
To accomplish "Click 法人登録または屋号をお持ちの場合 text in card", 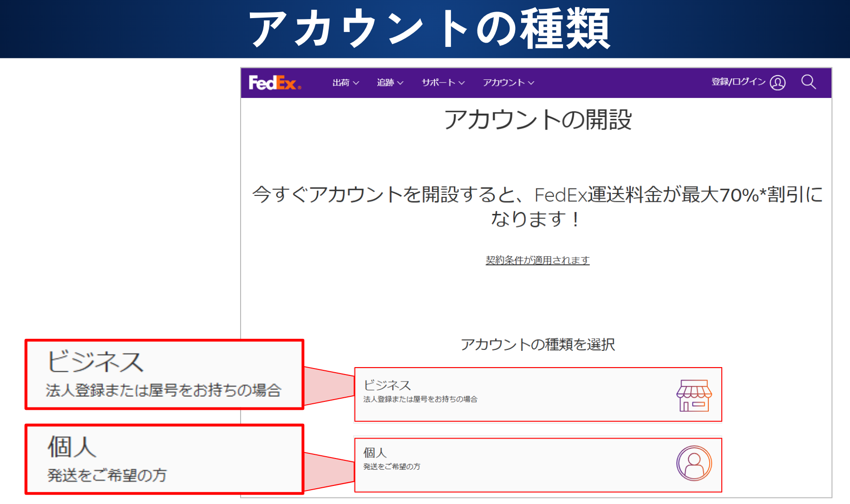I will 420,399.
